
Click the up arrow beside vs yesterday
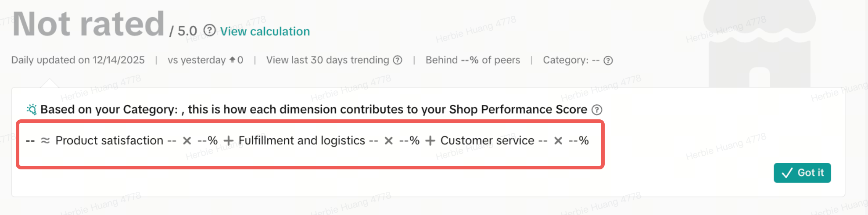[232, 60]
